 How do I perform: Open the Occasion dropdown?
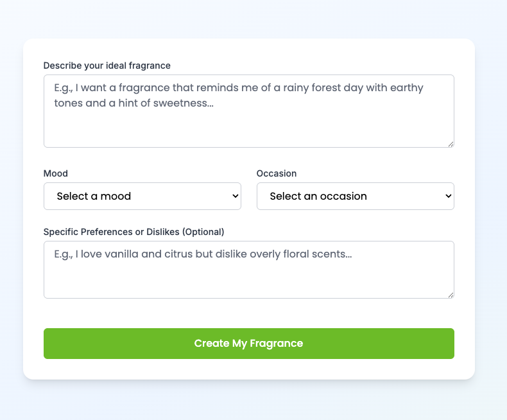click(x=355, y=197)
